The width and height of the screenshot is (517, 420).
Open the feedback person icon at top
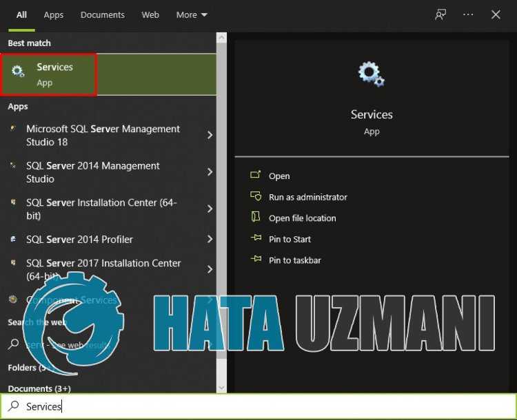(x=440, y=14)
